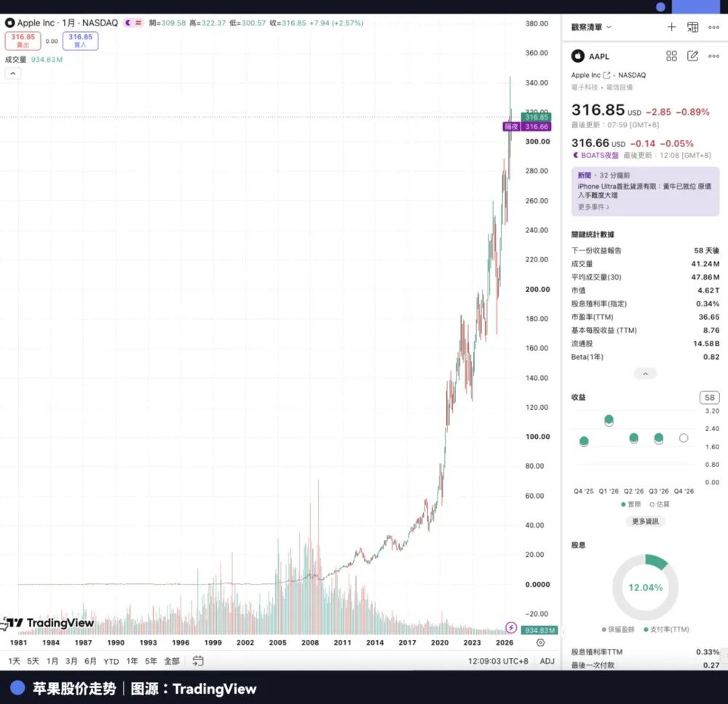The height and width of the screenshot is (704, 728).
Task: Click the 316.85 sell button
Action: [23, 41]
